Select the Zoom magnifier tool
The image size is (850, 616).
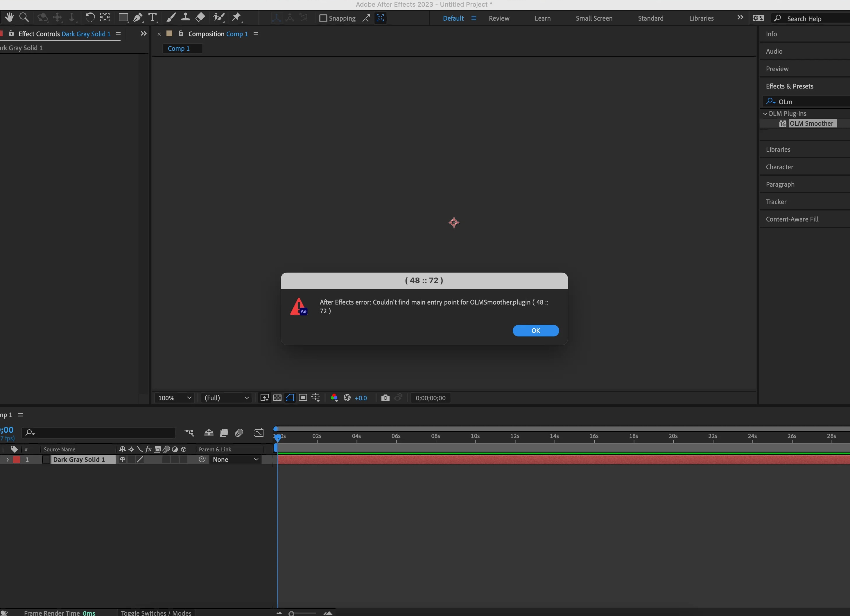point(24,17)
